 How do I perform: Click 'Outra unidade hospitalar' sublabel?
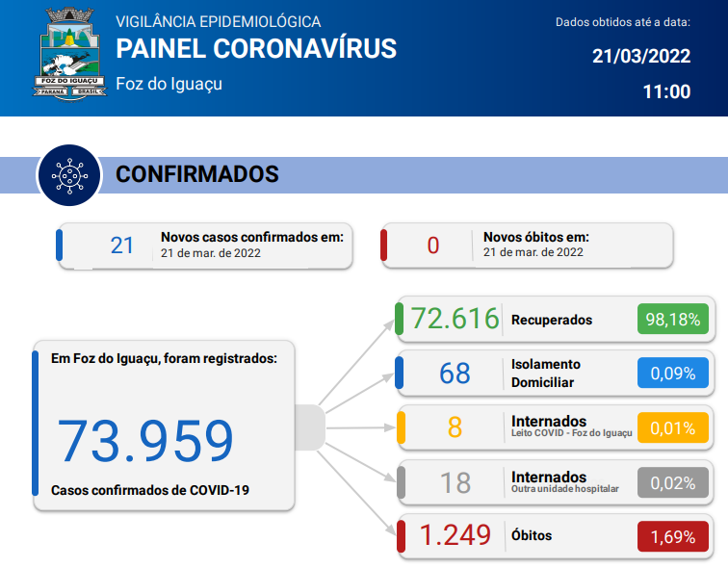point(565,489)
